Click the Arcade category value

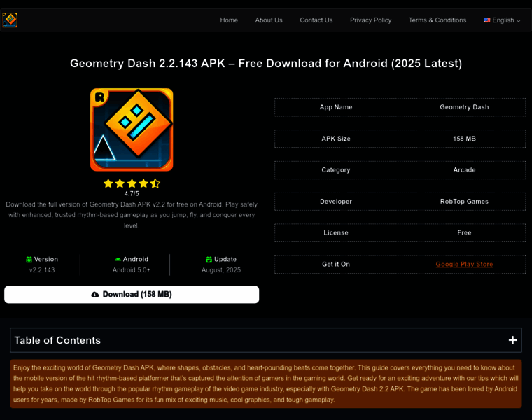coord(464,170)
